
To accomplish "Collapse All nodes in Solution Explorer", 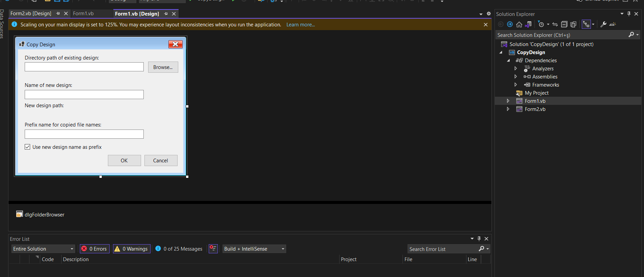I will point(564,24).
